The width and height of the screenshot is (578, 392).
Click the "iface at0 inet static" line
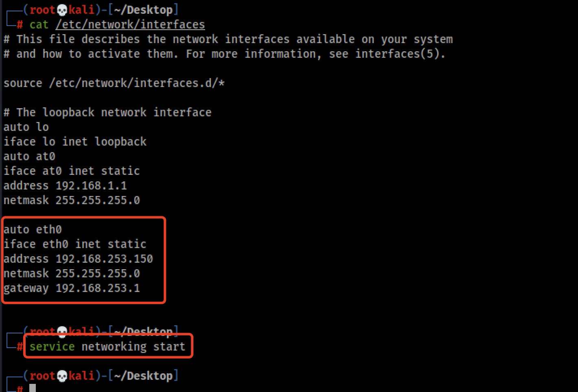pos(72,171)
